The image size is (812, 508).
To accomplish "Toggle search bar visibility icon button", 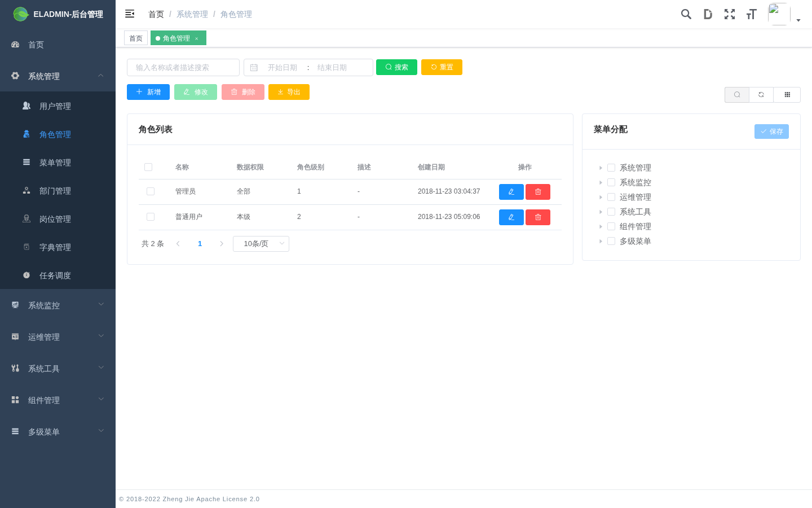I will pyautogui.click(x=737, y=95).
